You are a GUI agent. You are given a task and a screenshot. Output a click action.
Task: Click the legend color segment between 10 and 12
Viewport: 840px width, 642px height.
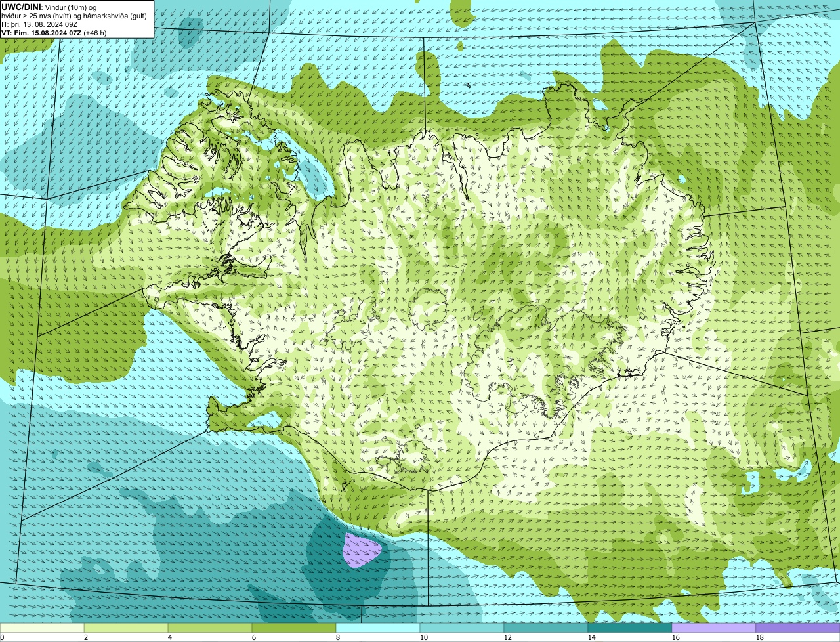(462, 628)
